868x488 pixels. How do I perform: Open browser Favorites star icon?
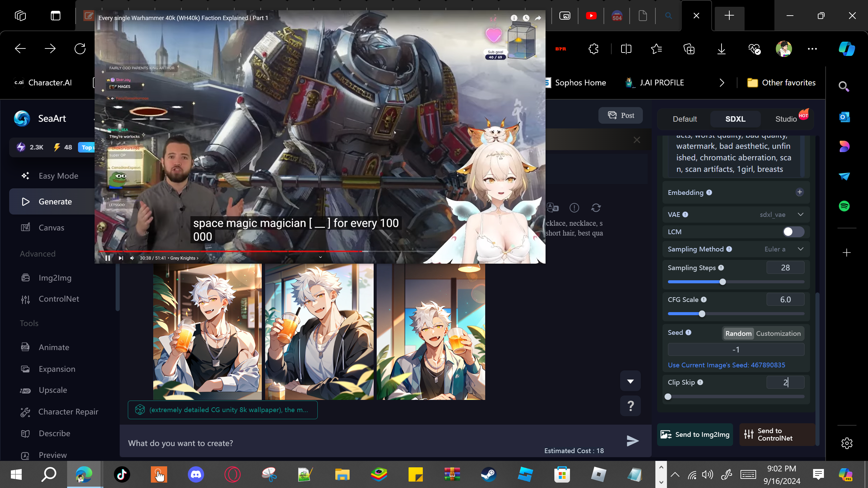coord(656,49)
